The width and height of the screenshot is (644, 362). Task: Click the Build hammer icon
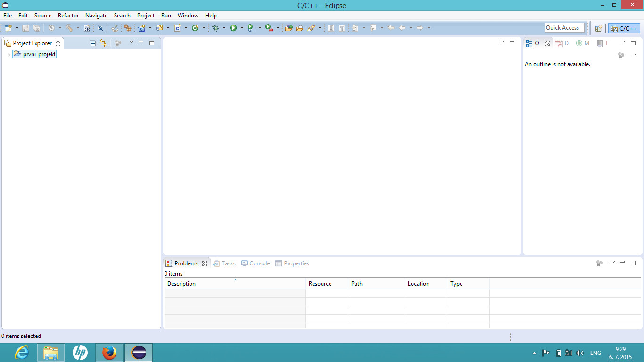pyautogui.click(x=69, y=28)
